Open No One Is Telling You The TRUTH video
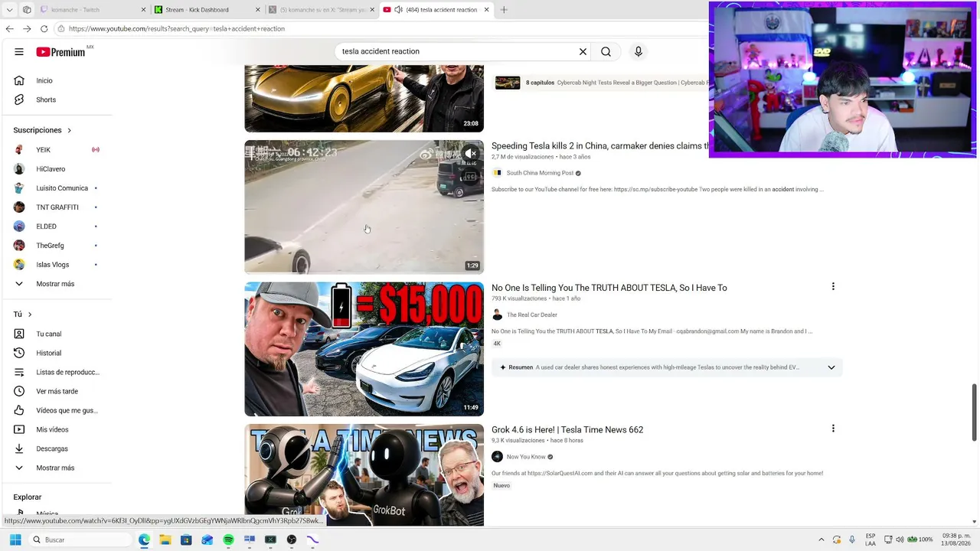Screen dimensions: 980x551 (609, 288)
